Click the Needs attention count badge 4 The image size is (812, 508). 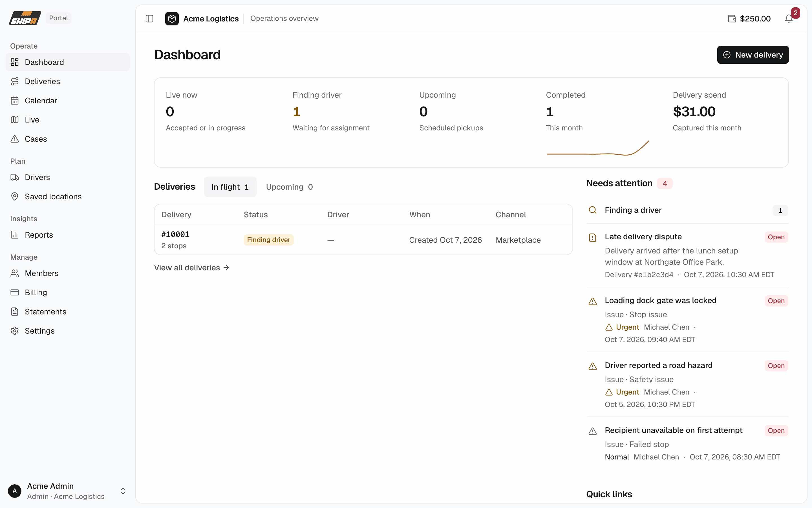coord(664,183)
